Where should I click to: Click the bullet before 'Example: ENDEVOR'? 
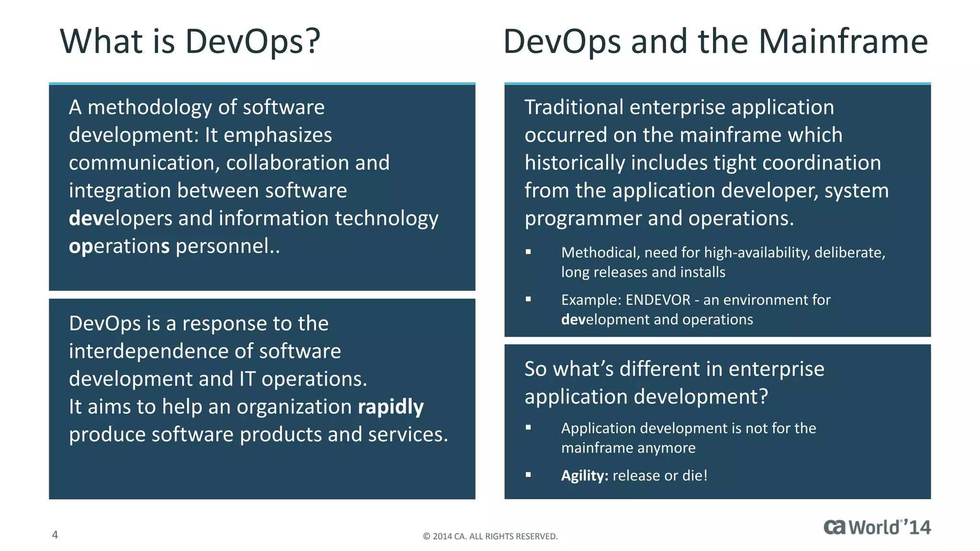coord(528,299)
